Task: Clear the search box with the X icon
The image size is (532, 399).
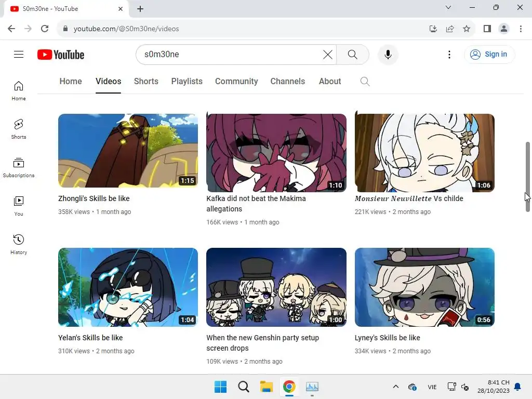Action: [328, 54]
